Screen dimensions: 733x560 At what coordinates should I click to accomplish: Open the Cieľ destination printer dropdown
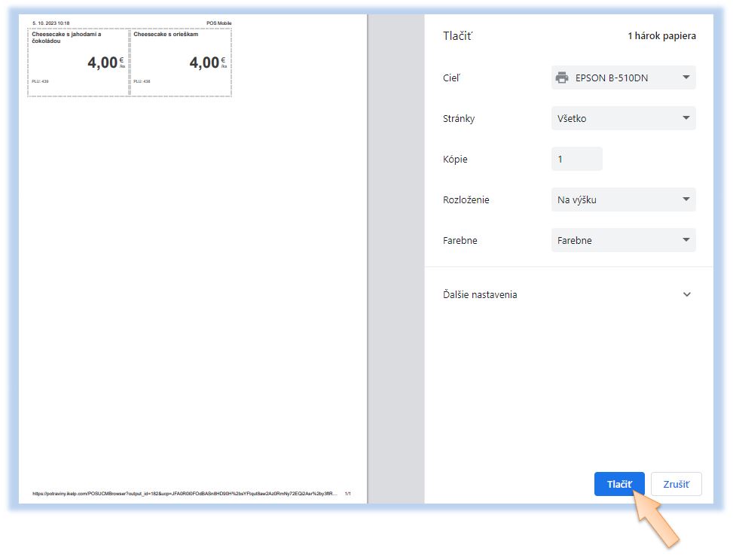click(623, 78)
